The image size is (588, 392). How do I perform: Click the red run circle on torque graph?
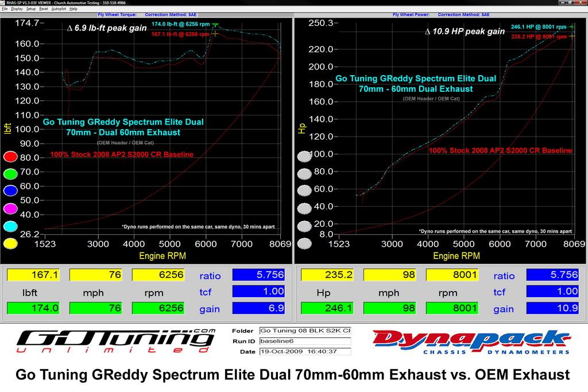pyautogui.click(x=10, y=157)
